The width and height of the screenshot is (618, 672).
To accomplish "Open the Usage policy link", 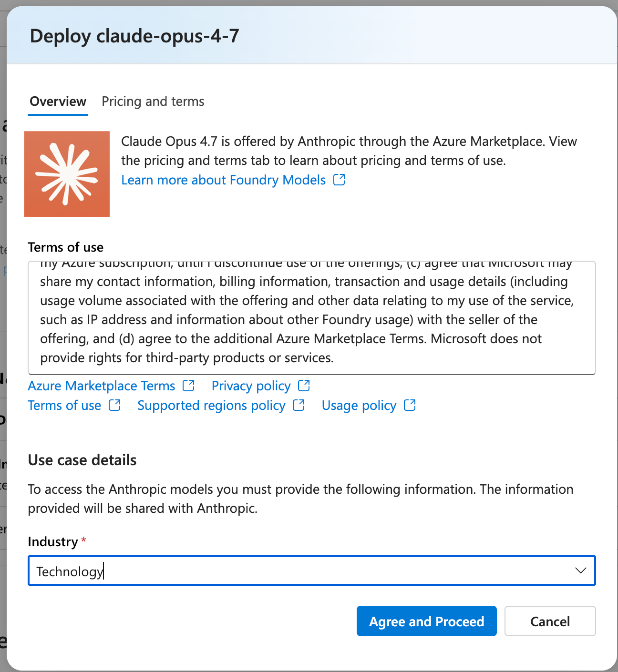I will point(359,406).
